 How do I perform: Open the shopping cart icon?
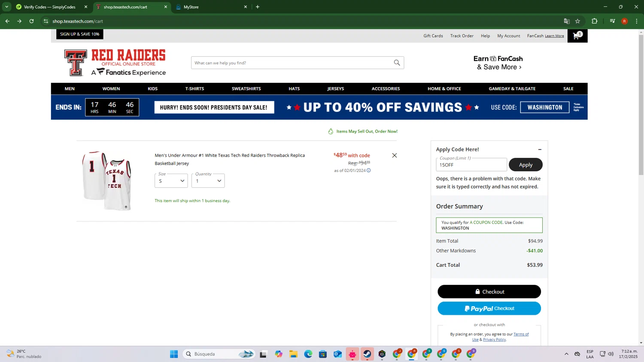click(x=577, y=36)
